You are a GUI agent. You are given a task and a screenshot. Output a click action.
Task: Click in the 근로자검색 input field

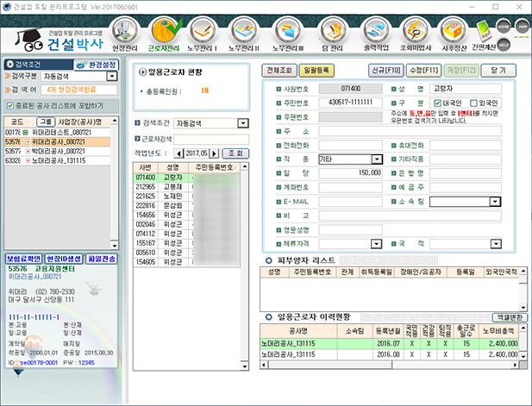pos(211,139)
